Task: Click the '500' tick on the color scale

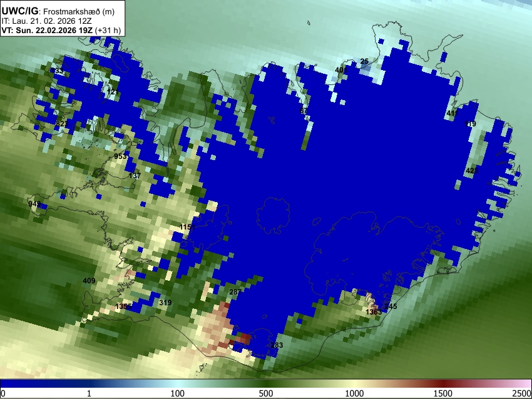Action: pyautogui.click(x=266, y=393)
